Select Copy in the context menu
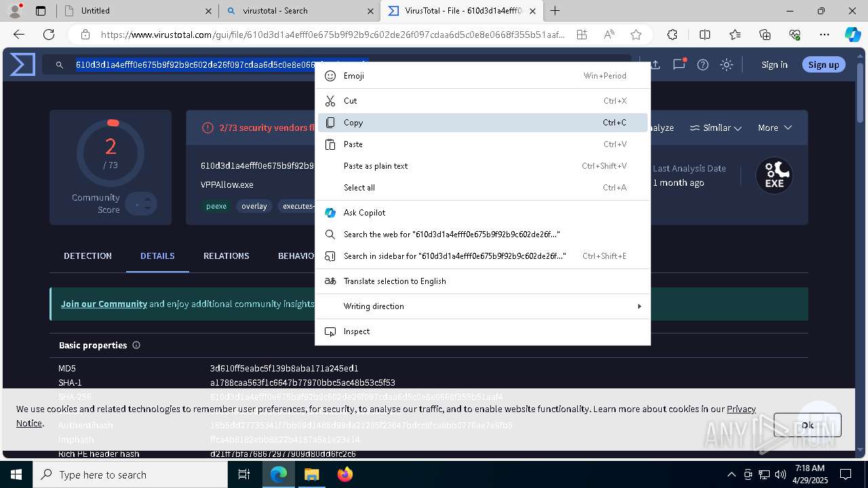868x488 pixels. point(483,123)
